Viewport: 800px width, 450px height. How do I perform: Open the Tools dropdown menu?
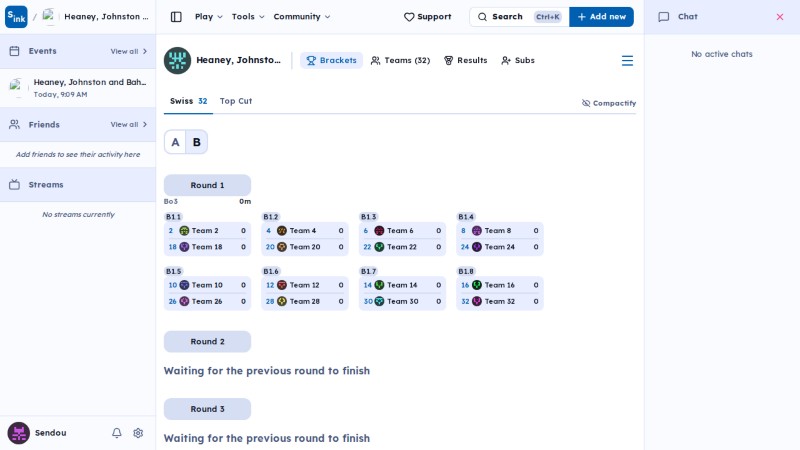[248, 17]
